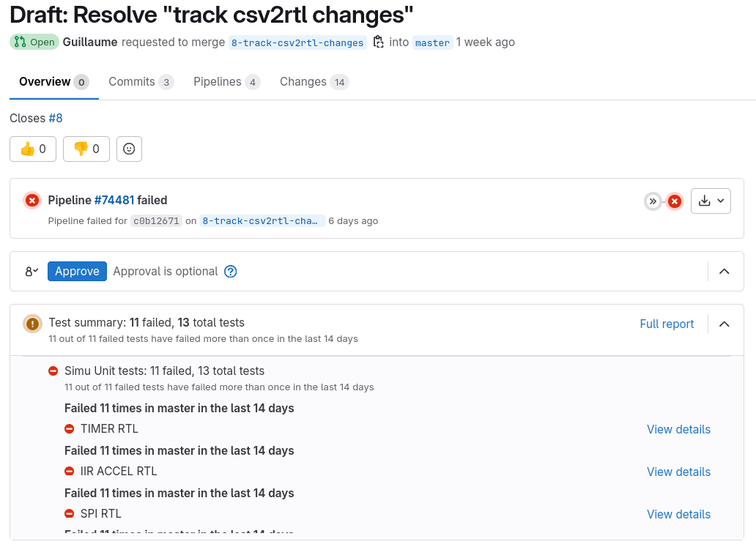
Task: Add a thumbs down reaction
Action: point(86,149)
